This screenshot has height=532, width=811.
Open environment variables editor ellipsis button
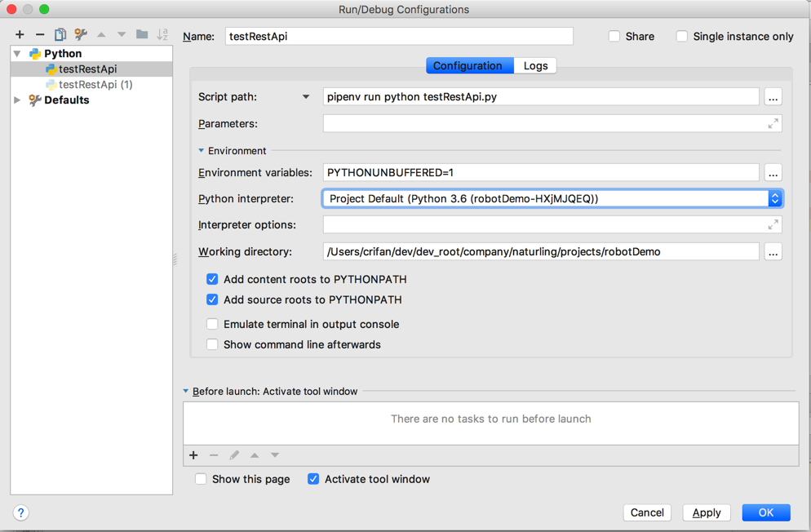click(773, 173)
